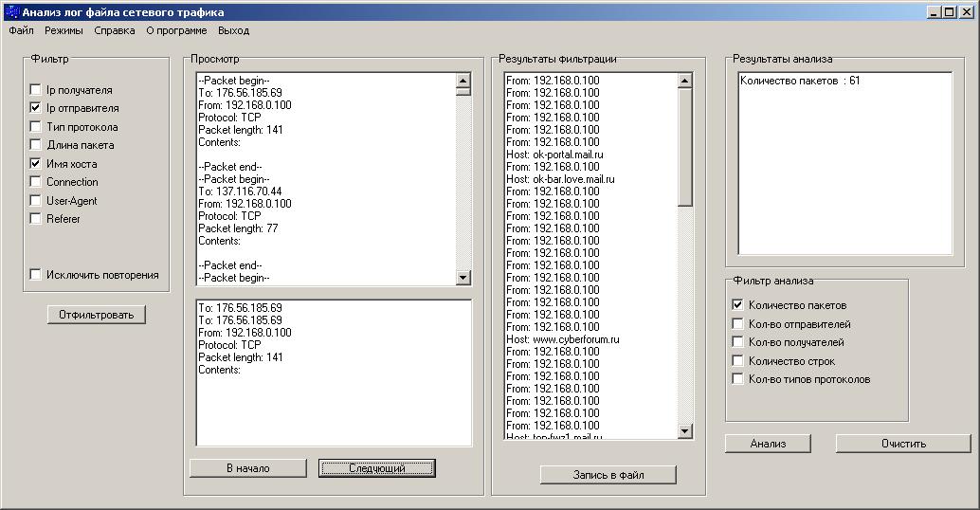980x510 pixels.
Task: Click the filter results scrollbar thumb
Action: pyautogui.click(x=685, y=147)
